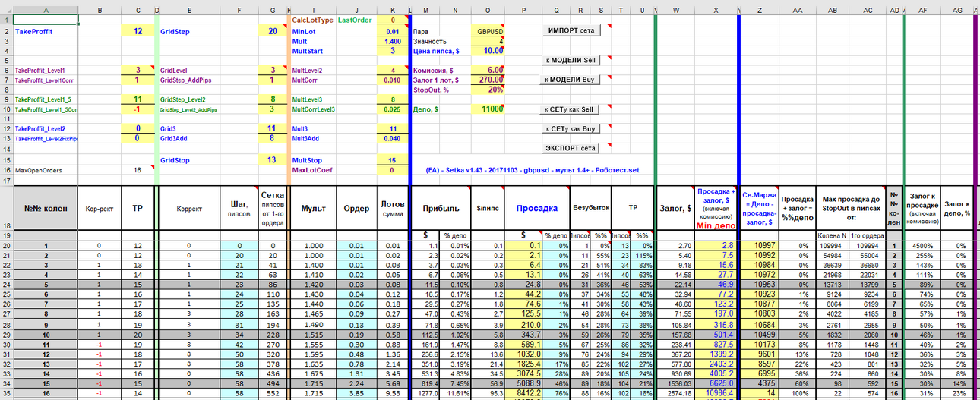
Task: Select row 18 header
Action: coord(6,207)
